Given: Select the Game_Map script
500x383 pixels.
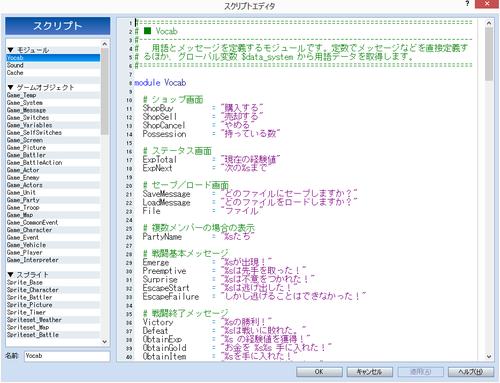Looking at the screenshot, I should click(53, 215).
